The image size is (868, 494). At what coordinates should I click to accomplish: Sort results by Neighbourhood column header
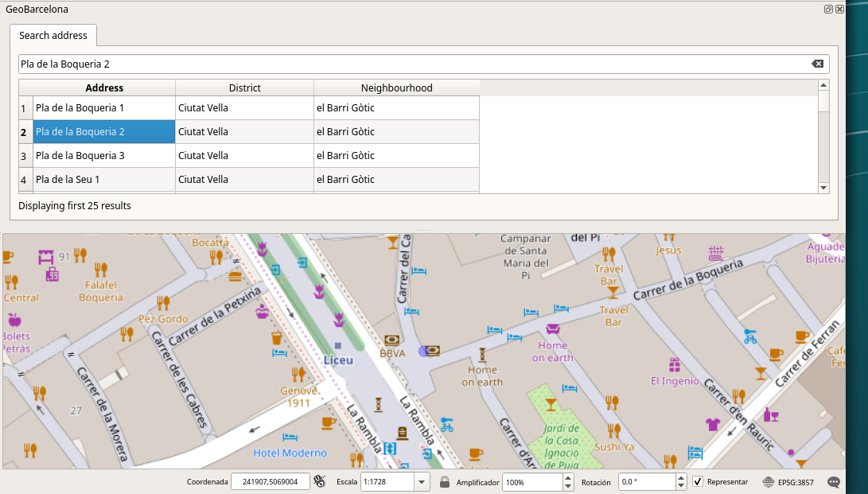[396, 88]
